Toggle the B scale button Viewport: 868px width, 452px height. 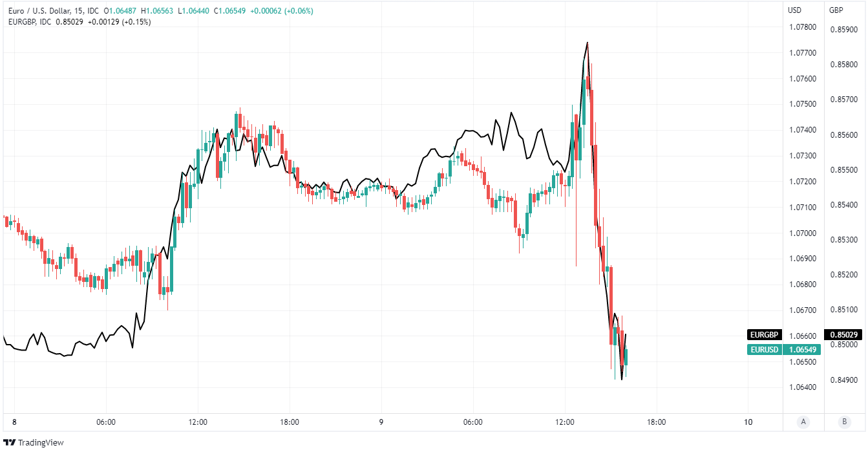[x=844, y=422]
